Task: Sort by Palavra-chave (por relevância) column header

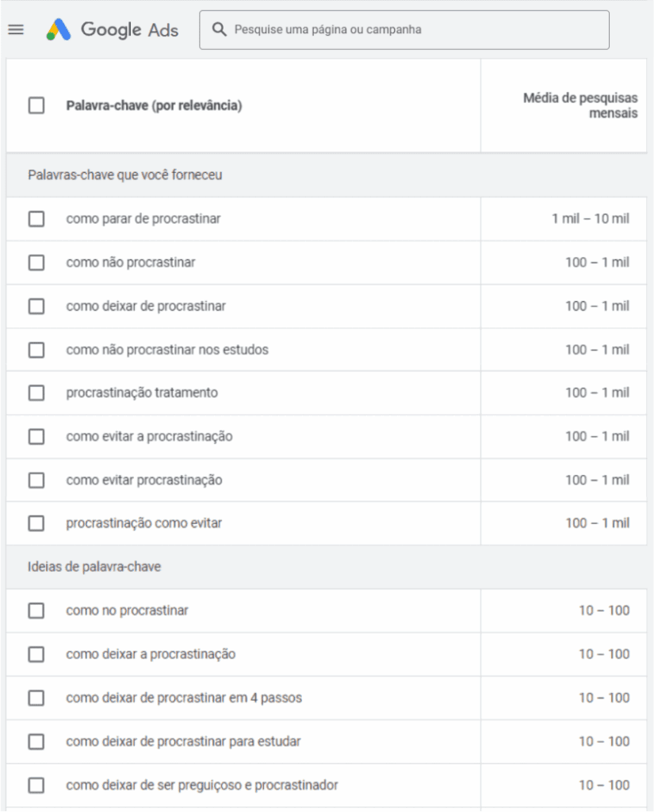Action: coord(154,105)
